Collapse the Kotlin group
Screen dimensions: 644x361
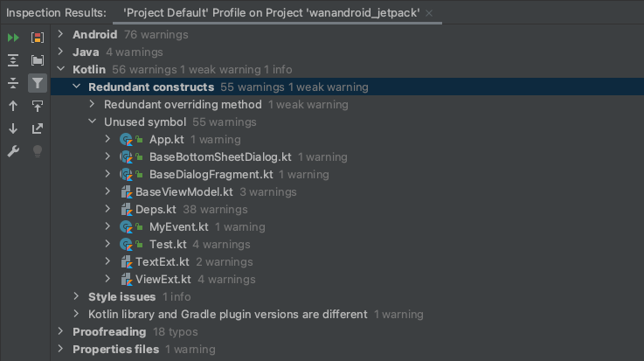coord(61,69)
